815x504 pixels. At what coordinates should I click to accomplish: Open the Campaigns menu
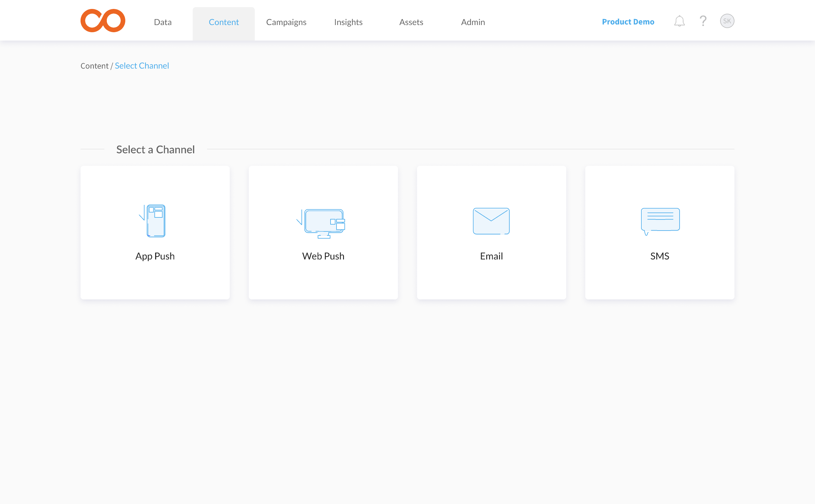(x=286, y=22)
